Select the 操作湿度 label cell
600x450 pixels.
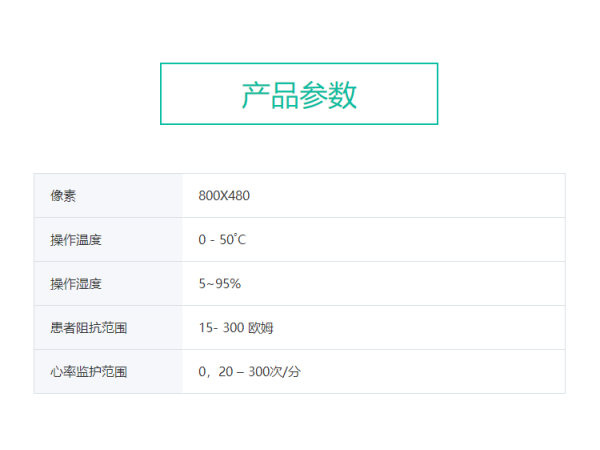(108, 284)
